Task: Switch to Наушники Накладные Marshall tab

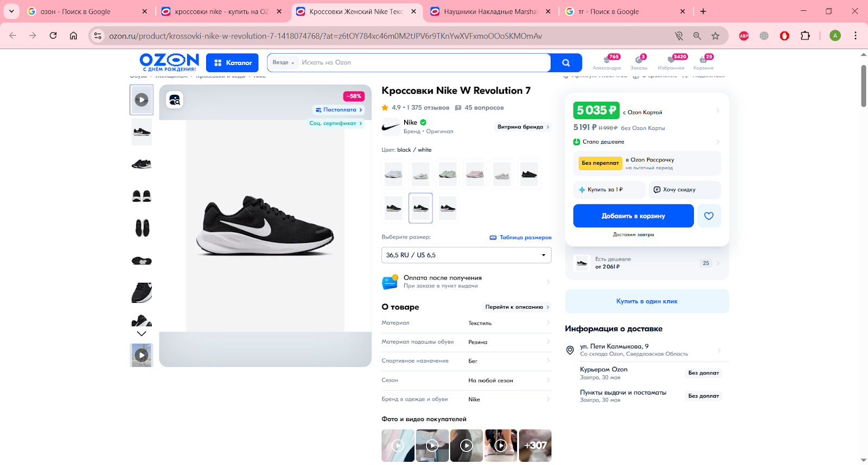Action: pyautogui.click(x=491, y=11)
